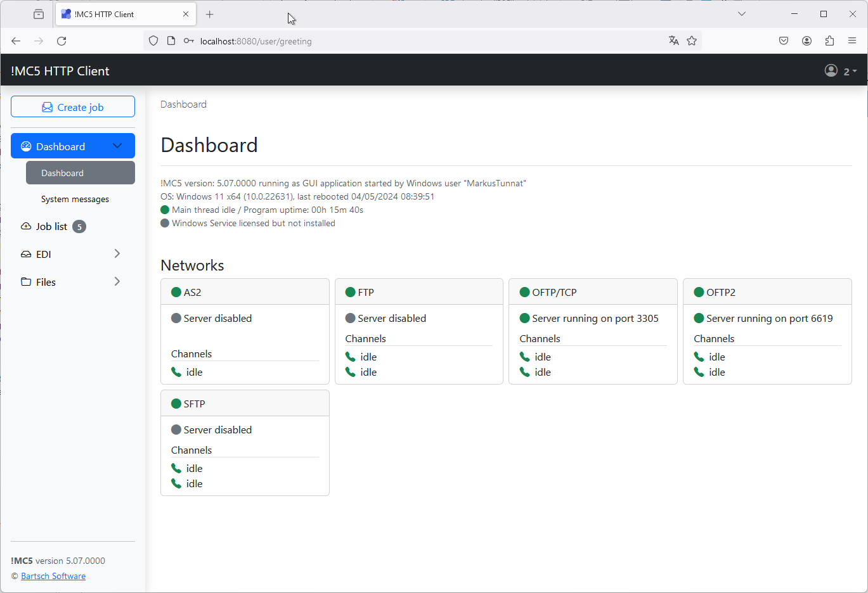Click the SFTP card header
This screenshot has height=593, width=868.
pyautogui.click(x=245, y=404)
